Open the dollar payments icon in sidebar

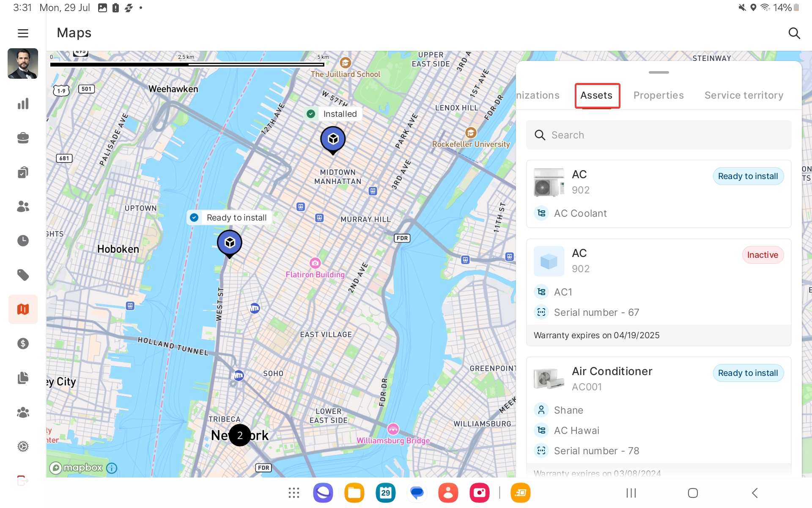tap(23, 343)
